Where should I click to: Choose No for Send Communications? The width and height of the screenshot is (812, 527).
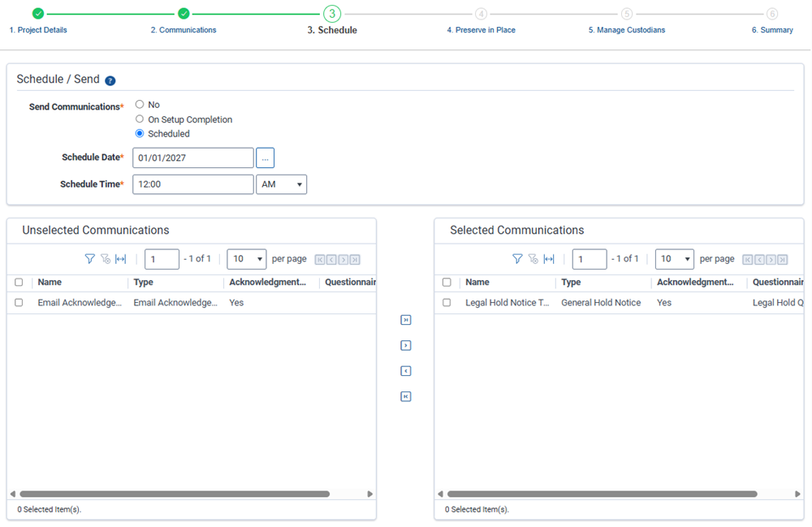pyautogui.click(x=140, y=105)
